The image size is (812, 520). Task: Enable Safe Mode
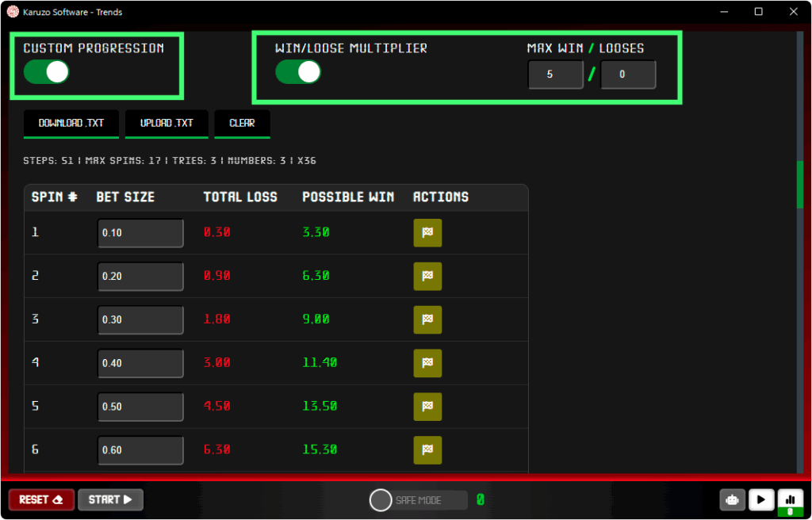pos(380,499)
